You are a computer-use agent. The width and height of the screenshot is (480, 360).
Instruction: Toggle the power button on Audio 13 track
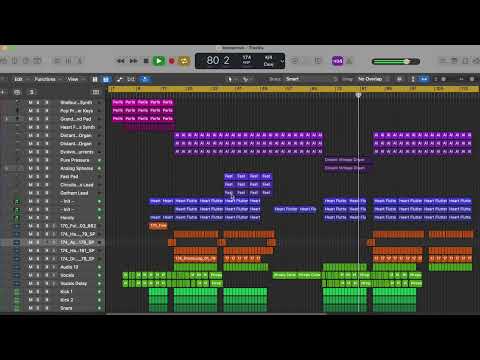[x=99, y=267]
